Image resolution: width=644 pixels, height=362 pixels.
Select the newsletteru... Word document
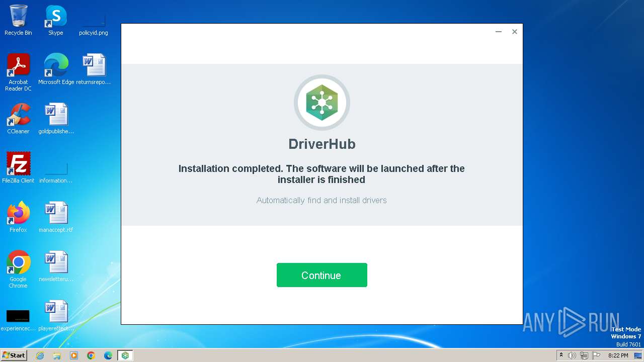tap(56, 266)
